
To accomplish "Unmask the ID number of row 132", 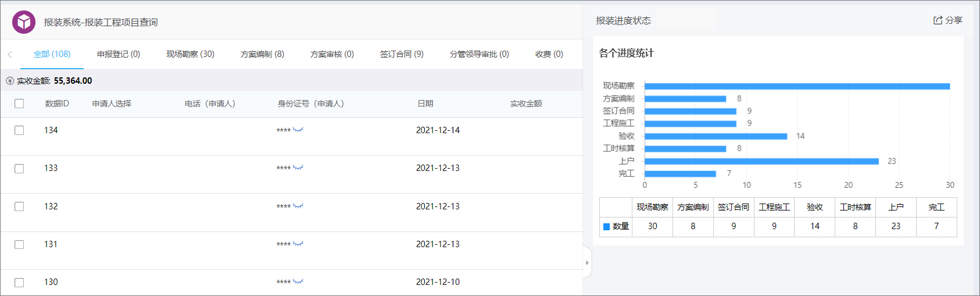I will click(298, 206).
